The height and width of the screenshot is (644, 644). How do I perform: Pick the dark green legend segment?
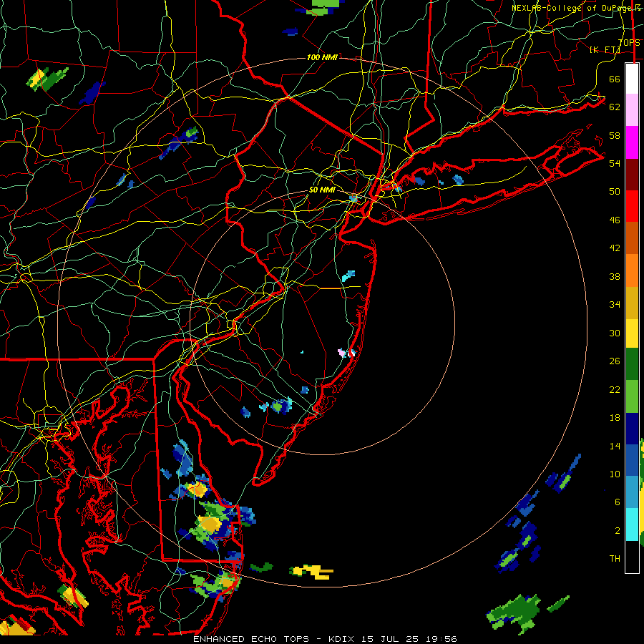[632, 364]
